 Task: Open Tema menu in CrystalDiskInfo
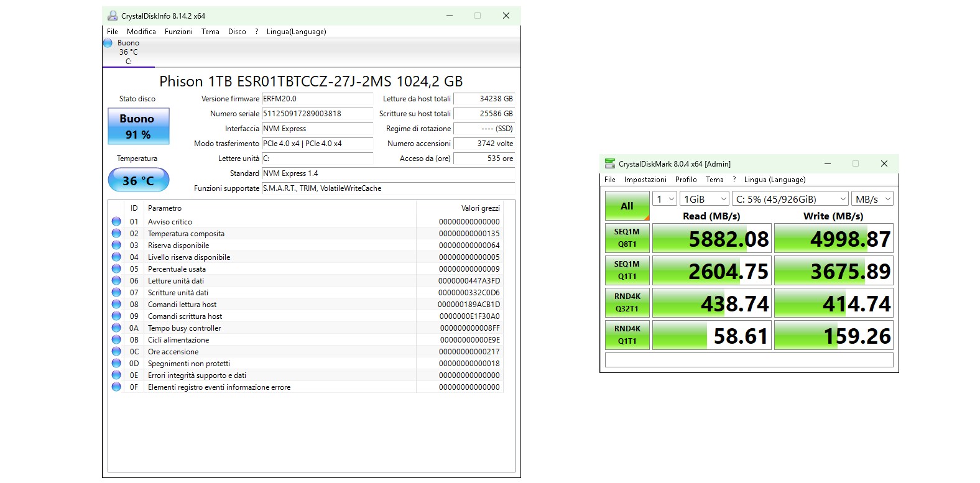click(210, 32)
